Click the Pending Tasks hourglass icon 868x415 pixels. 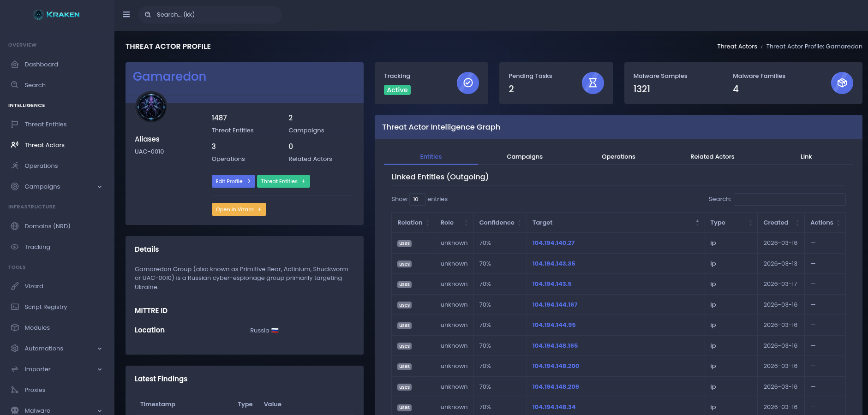click(x=593, y=83)
